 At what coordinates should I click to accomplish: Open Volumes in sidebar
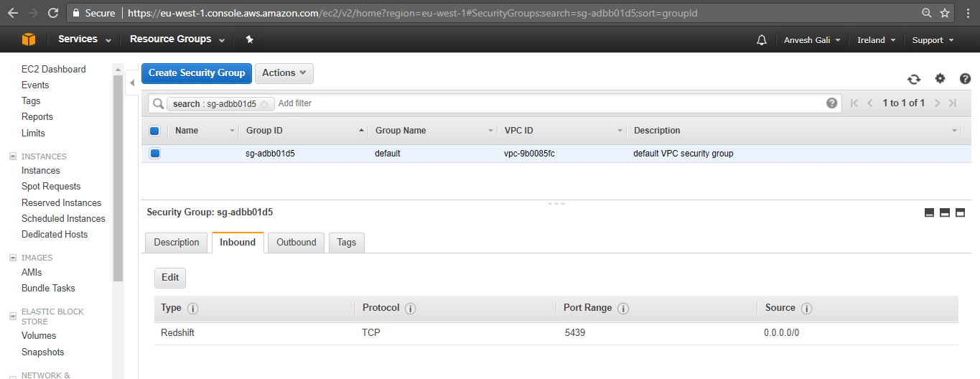point(39,336)
